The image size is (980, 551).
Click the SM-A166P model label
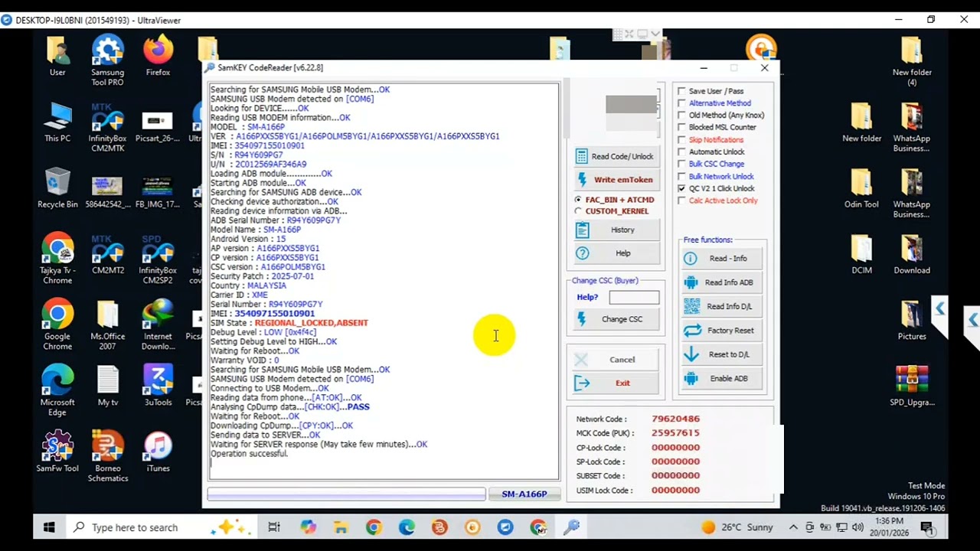(524, 494)
